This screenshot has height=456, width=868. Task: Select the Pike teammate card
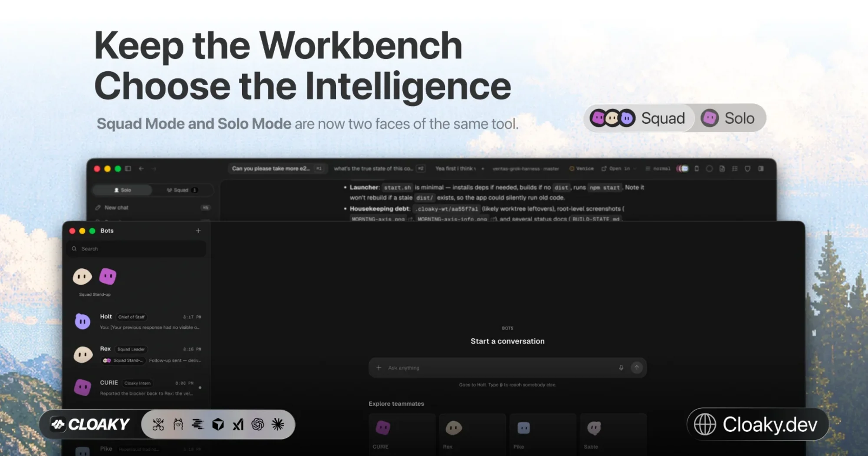point(542,434)
